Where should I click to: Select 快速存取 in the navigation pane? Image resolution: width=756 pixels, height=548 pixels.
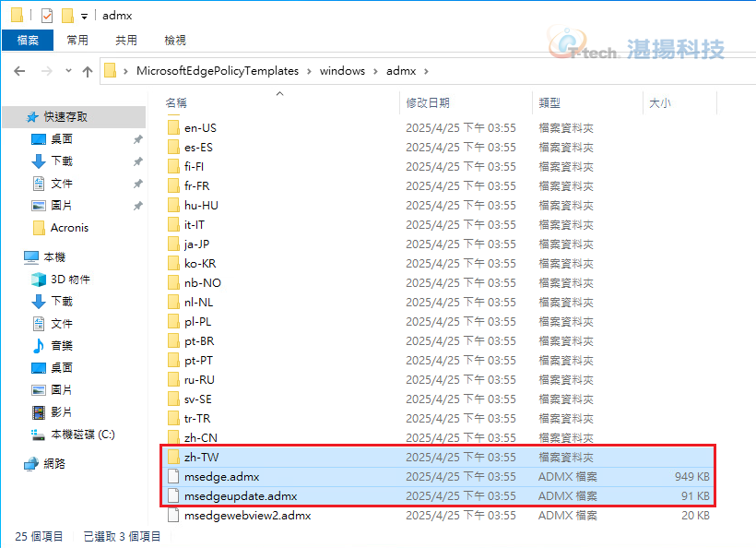tap(74, 117)
